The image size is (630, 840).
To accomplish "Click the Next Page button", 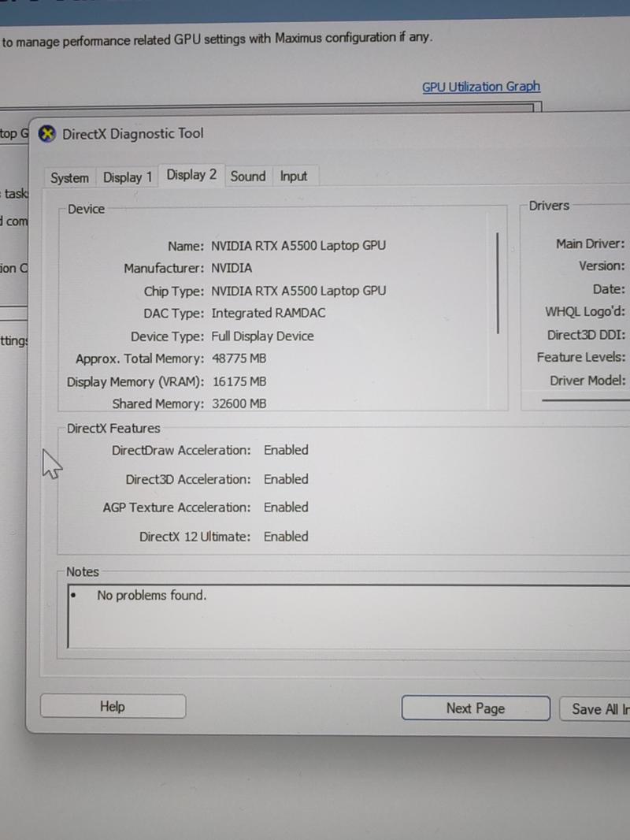I will tap(476, 708).
